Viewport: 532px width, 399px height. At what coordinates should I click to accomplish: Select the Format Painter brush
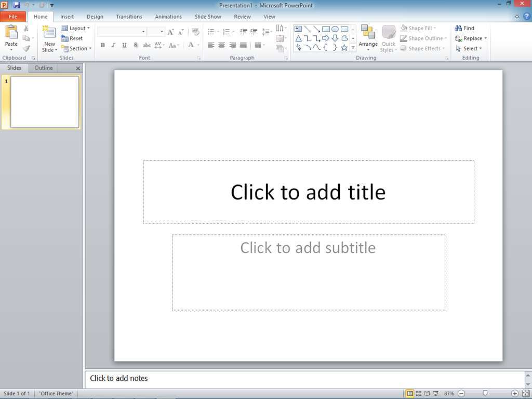coord(26,48)
